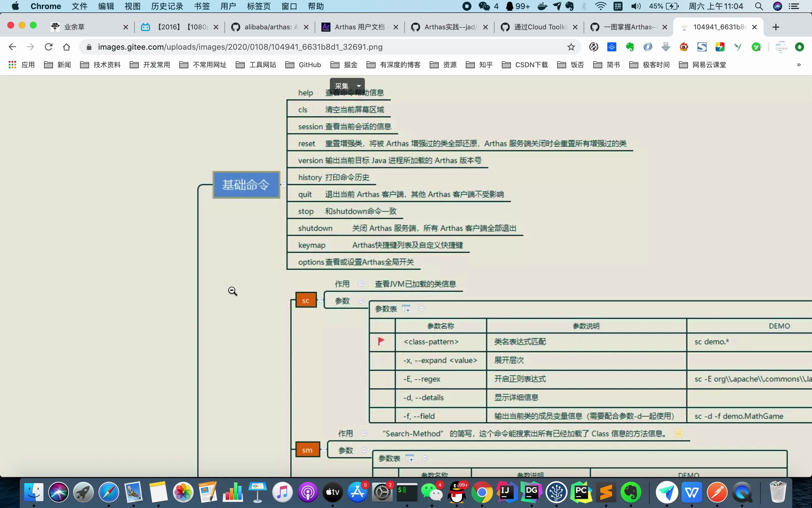Open QQ penguin in the Dock
The height and width of the screenshot is (508, 812).
457,492
